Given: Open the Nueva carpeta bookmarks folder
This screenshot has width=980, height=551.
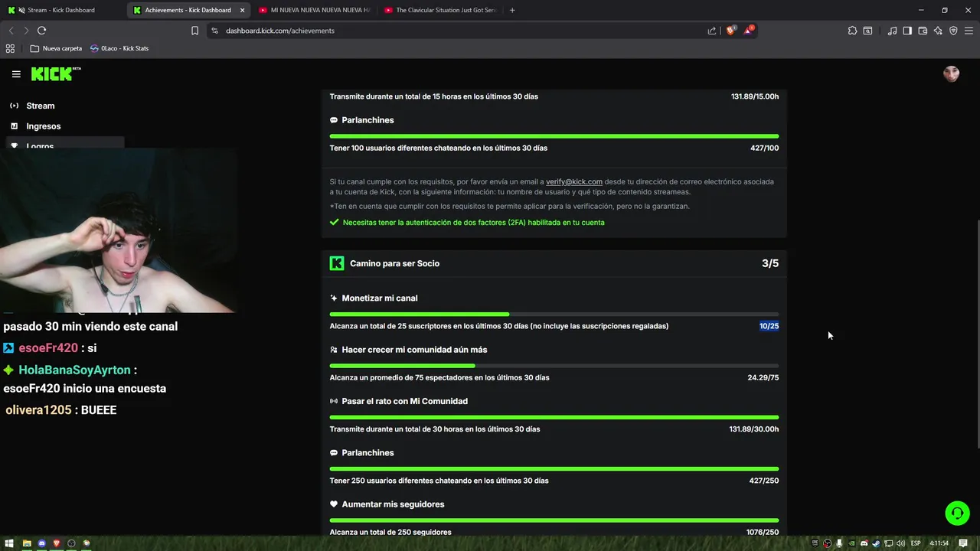Looking at the screenshot, I should tap(56, 48).
